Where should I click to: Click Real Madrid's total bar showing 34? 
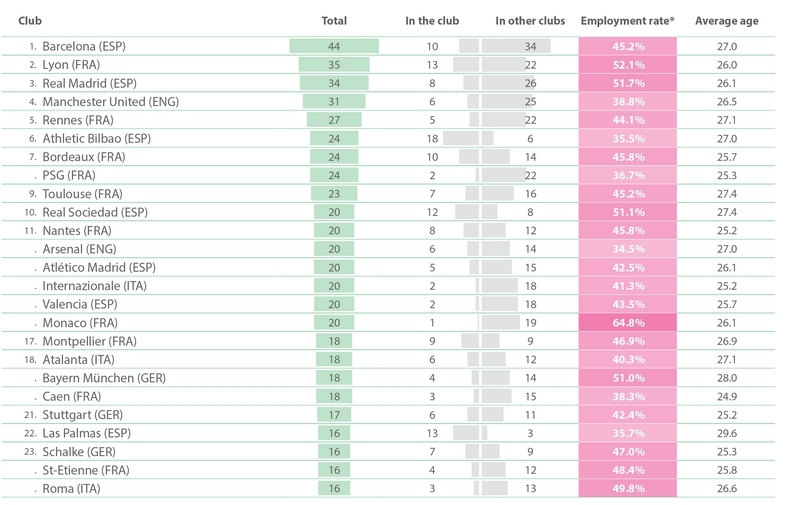(x=334, y=83)
